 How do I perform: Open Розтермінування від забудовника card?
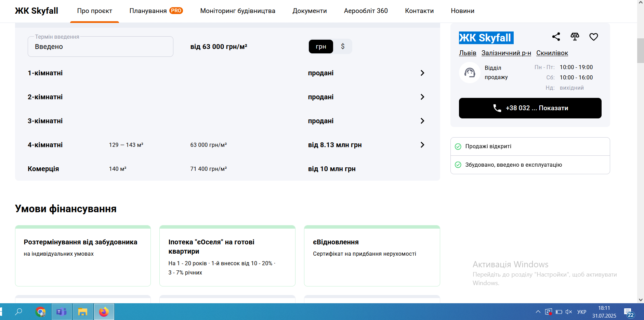pos(83,256)
